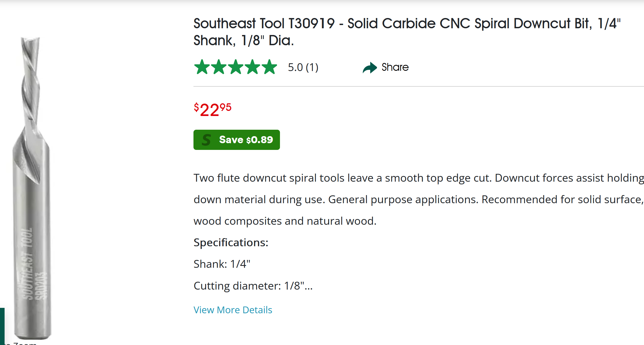
Task: Select the third green rating star
Action: click(236, 67)
